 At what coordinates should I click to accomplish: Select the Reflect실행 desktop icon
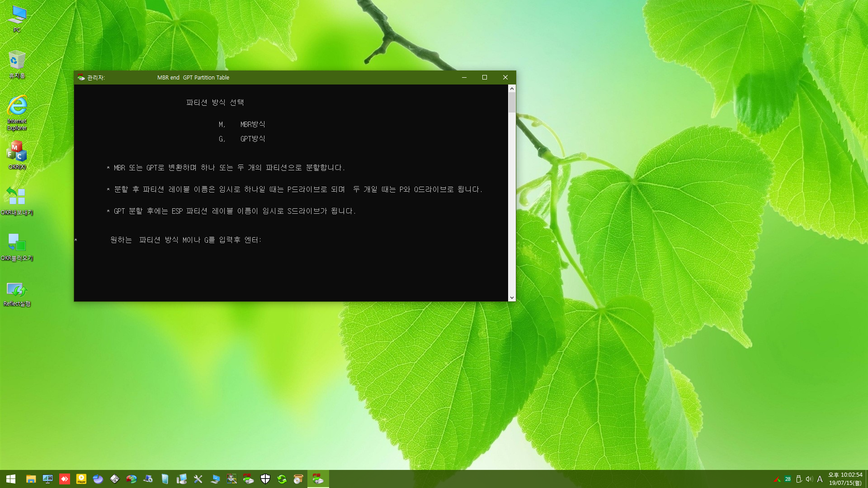click(17, 294)
